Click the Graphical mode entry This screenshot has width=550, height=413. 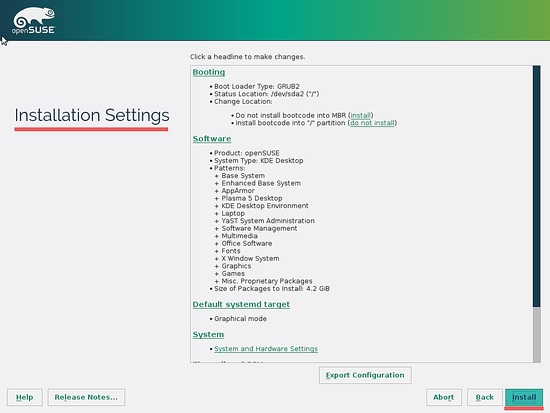[x=240, y=319]
